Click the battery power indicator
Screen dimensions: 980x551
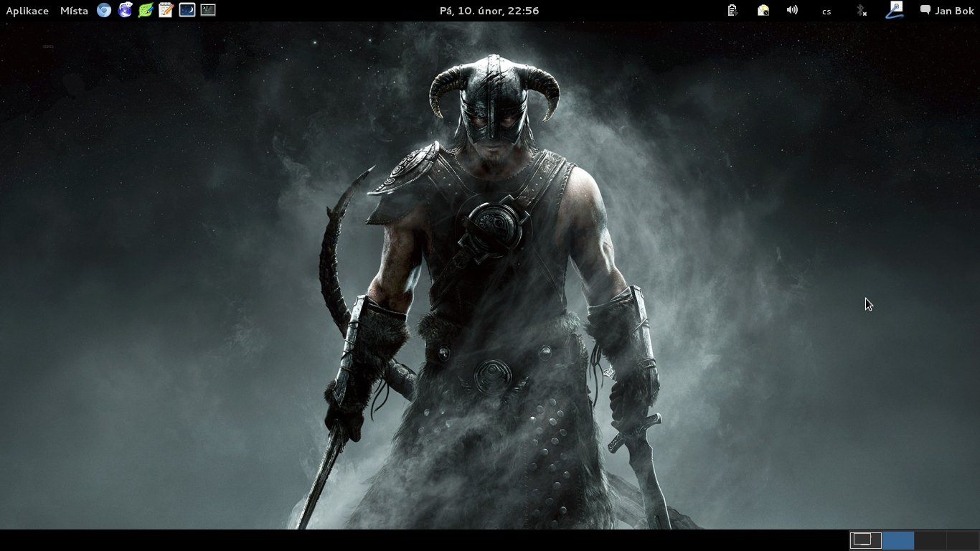click(x=732, y=10)
